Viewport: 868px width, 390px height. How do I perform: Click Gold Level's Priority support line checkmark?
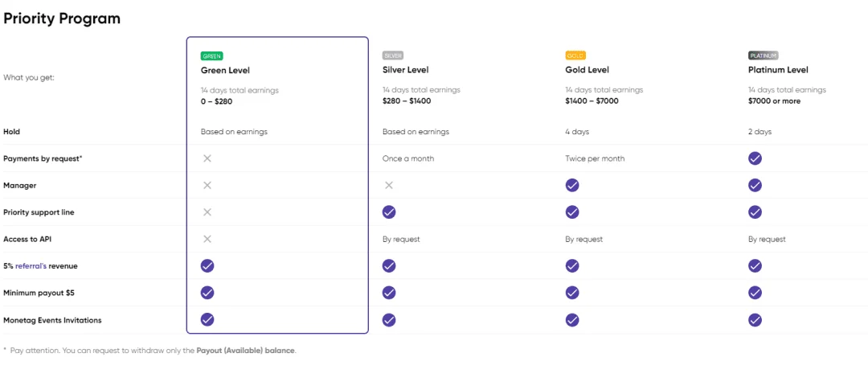coord(572,212)
